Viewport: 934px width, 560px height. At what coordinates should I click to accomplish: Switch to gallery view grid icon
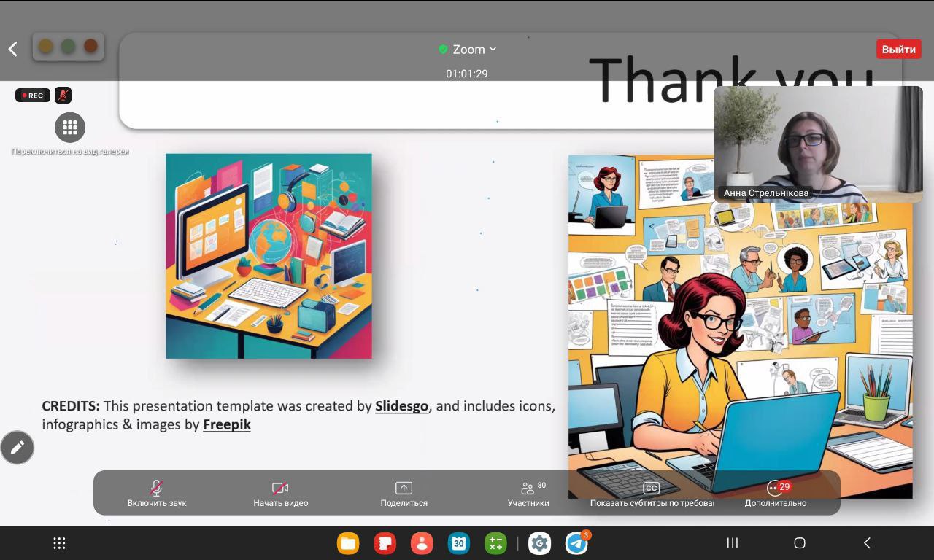tap(70, 128)
